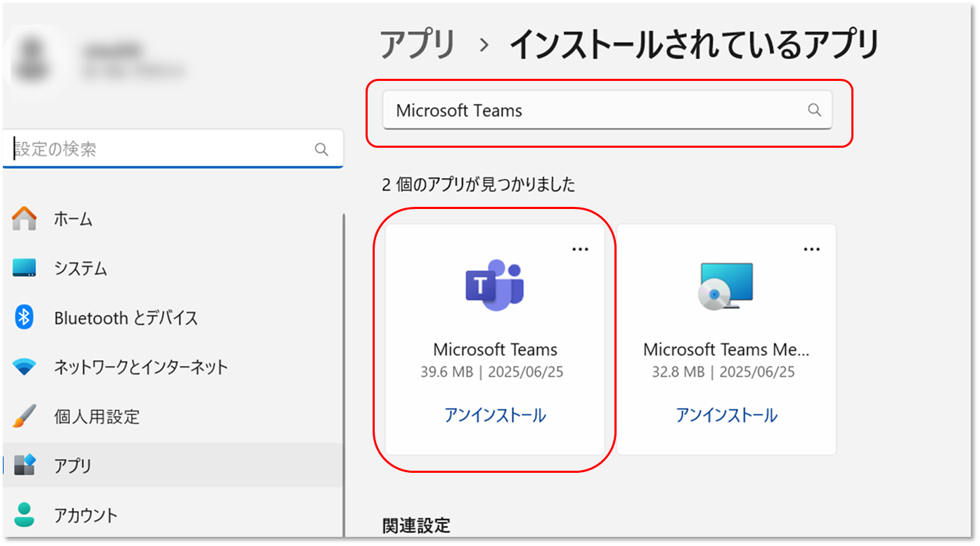Viewport: 980px width, 546px height.
Task: Open three-dot menu on Microsoft Teams card
Action: point(580,249)
